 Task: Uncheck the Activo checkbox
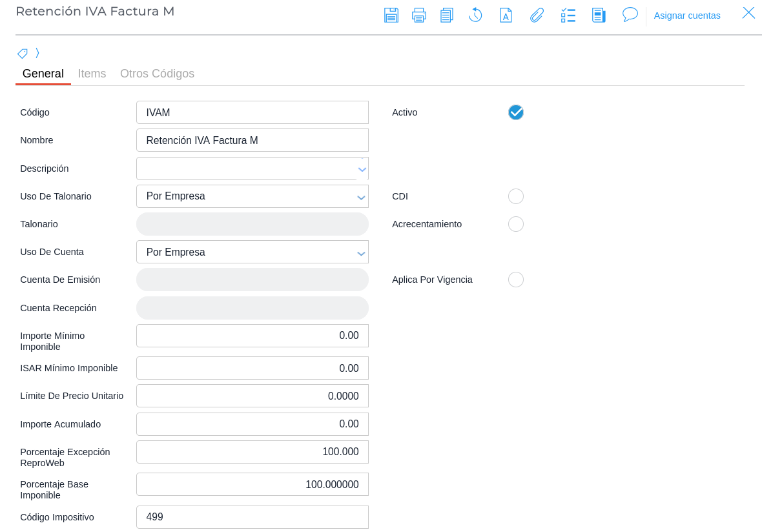point(515,112)
